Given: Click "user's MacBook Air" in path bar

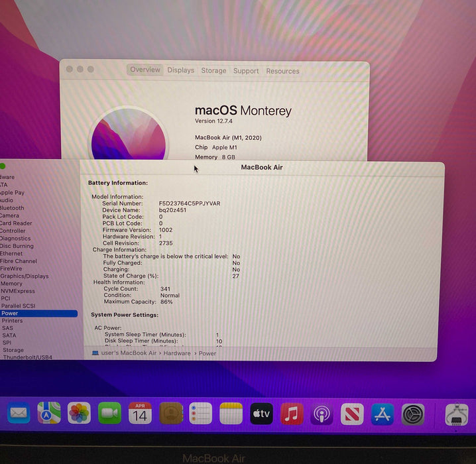Looking at the screenshot, I should 129,353.
